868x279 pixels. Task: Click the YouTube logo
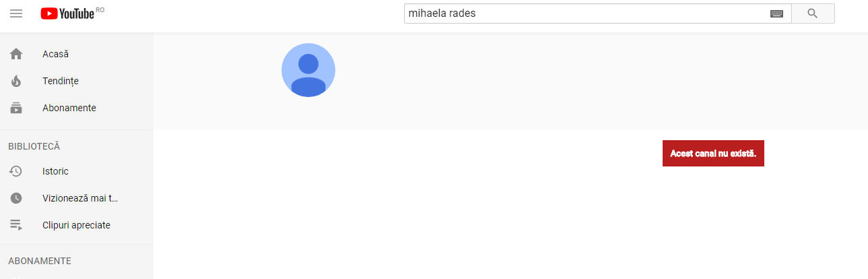click(x=67, y=13)
